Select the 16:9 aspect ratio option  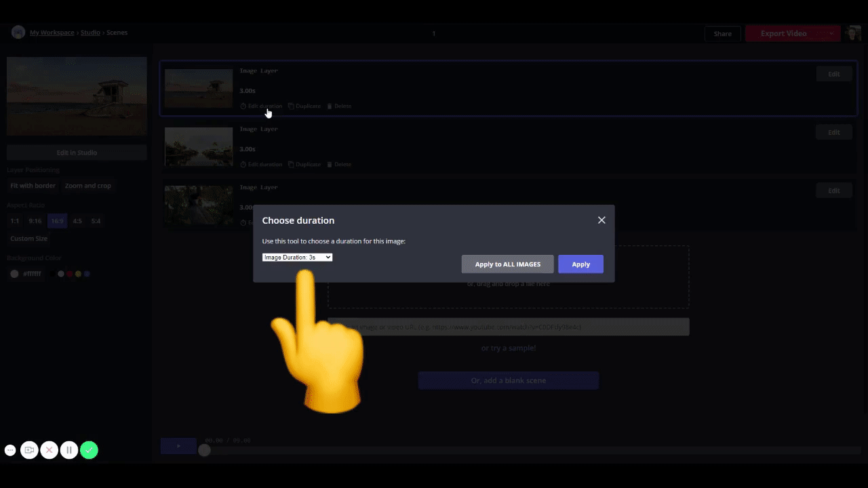pyautogui.click(x=57, y=220)
